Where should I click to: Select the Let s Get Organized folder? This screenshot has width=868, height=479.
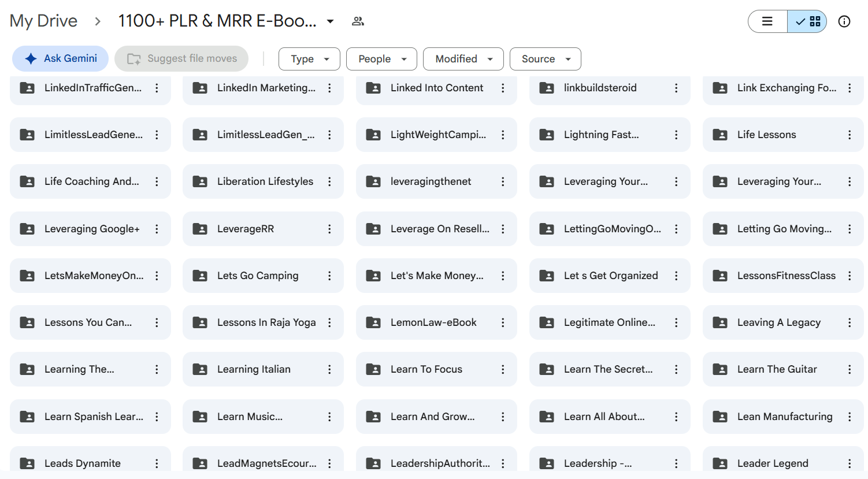coord(610,276)
